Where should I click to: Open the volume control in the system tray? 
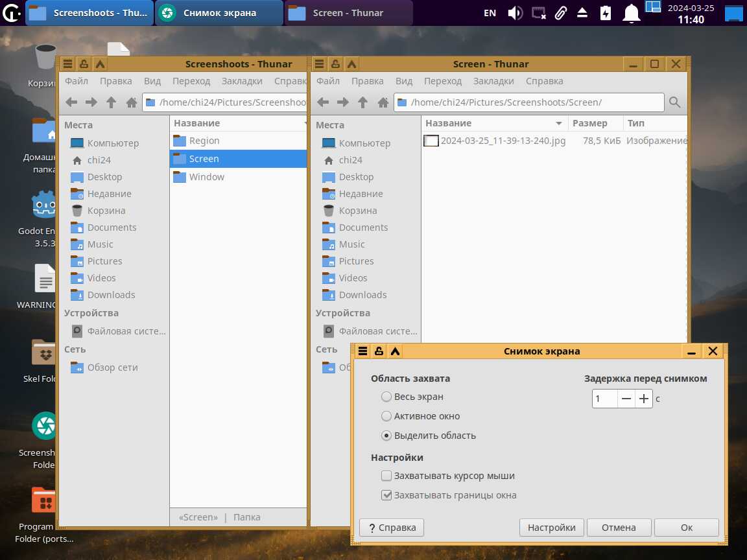point(514,13)
